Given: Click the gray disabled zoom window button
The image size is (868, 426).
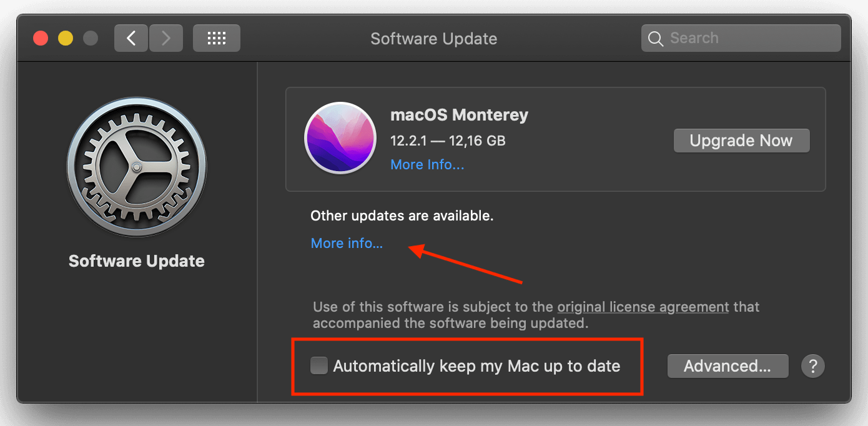Looking at the screenshot, I should 91,39.
